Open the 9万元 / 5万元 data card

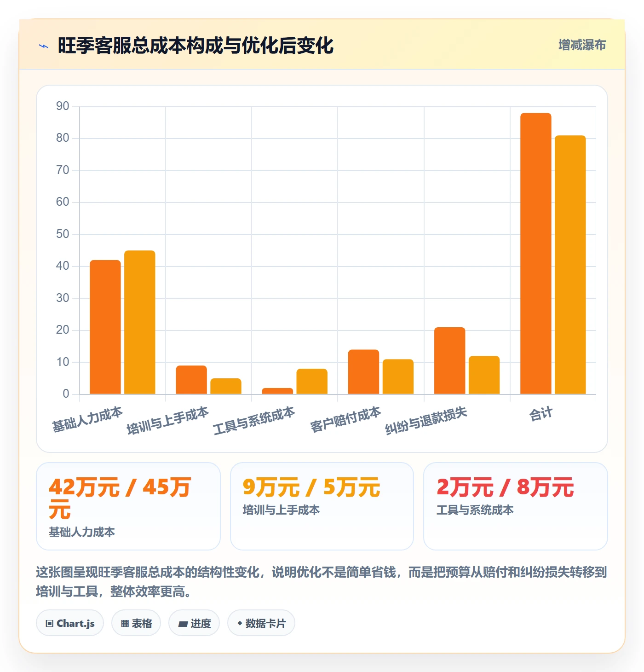point(322,506)
